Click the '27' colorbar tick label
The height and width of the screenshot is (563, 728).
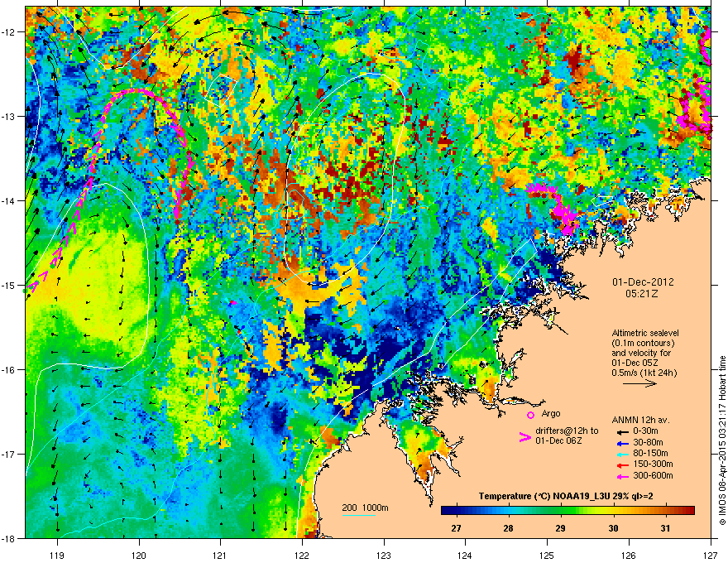(457, 528)
